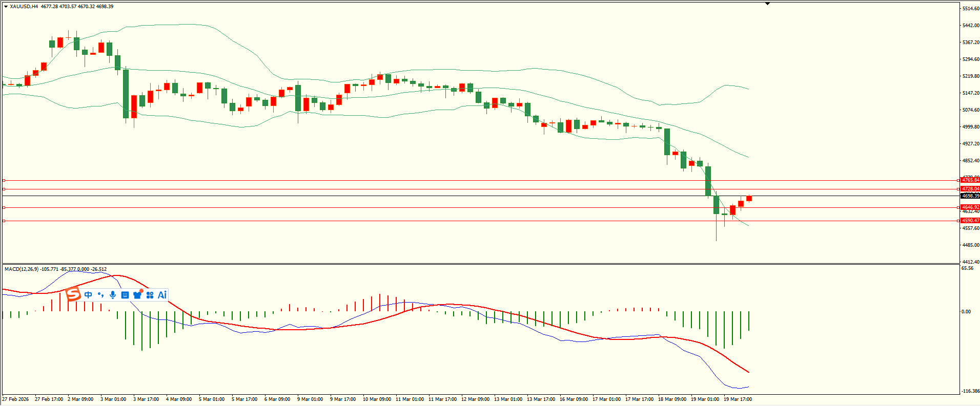
Task: Click the current price label 4698.39
Action: (x=970, y=196)
